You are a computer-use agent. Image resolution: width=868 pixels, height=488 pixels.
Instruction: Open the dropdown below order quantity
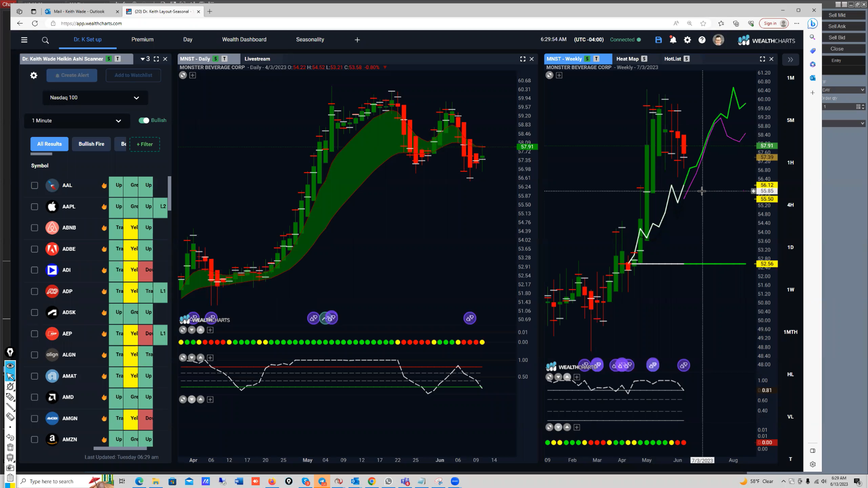click(x=844, y=123)
